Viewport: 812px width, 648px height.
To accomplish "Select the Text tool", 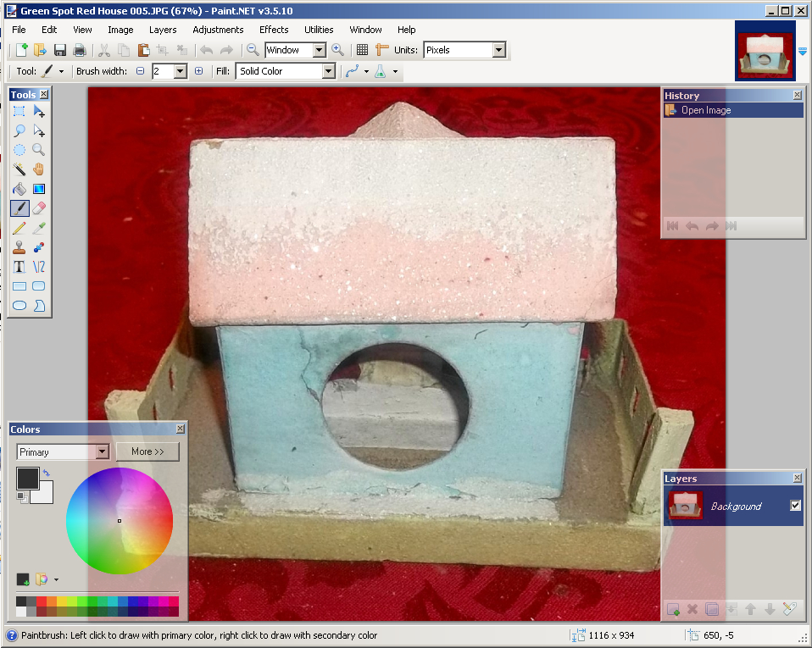I will coord(19,266).
